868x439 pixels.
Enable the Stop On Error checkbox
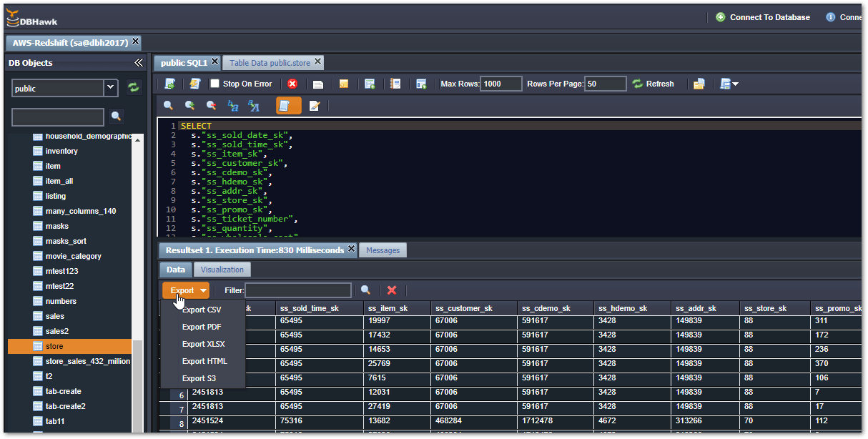coord(214,84)
